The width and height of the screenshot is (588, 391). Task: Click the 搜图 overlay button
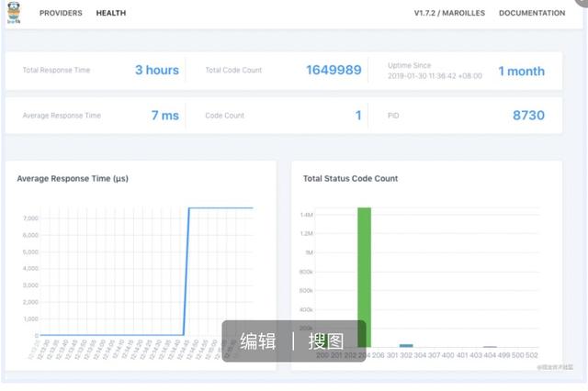click(x=326, y=341)
